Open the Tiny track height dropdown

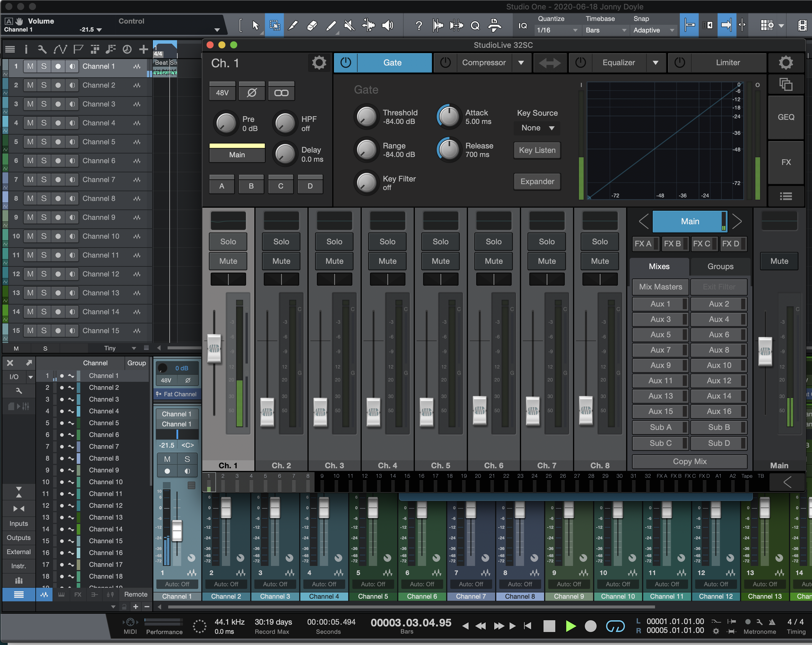[x=120, y=348]
